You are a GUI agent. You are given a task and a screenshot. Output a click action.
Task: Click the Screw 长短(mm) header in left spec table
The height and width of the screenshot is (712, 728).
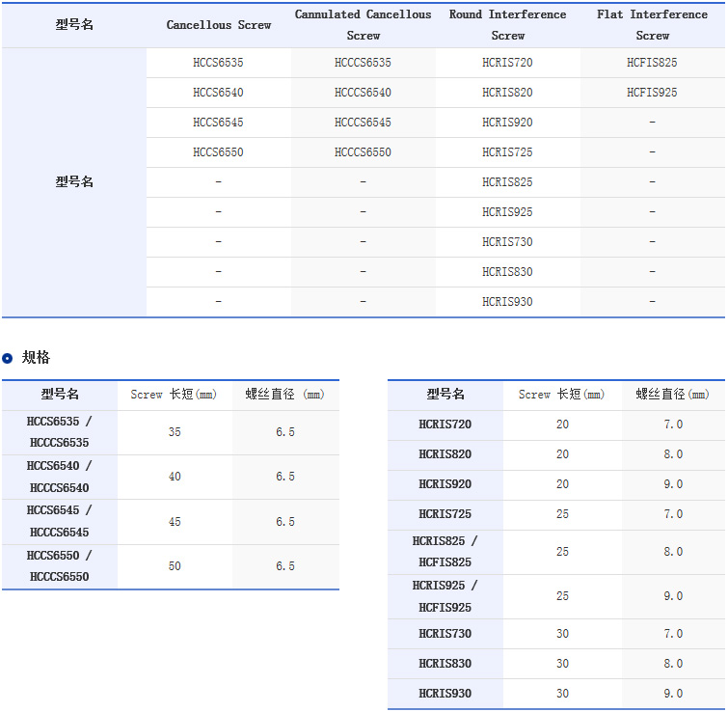coord(174,395)
